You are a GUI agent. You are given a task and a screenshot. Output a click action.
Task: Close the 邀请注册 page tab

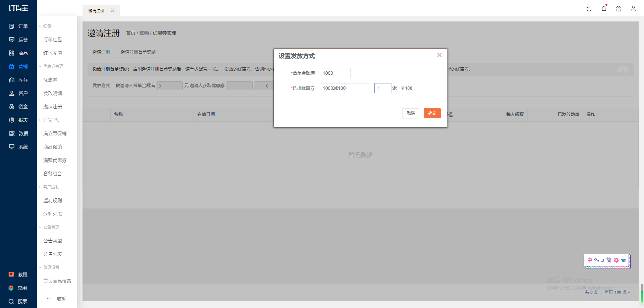tap(113, 10)
